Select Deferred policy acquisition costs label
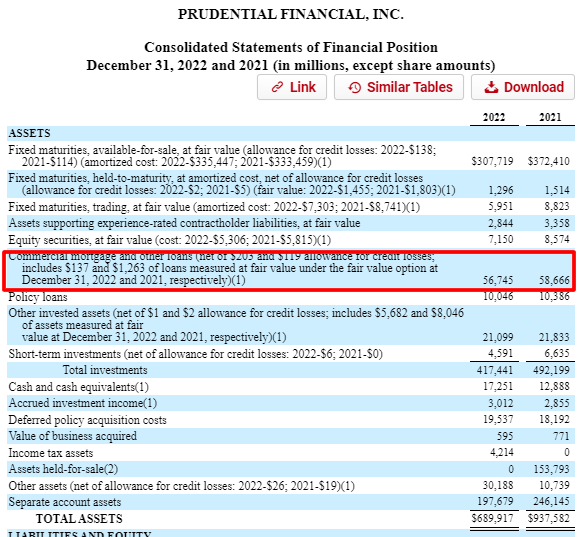This screenshot has height=537, width=580. (87, 420)
